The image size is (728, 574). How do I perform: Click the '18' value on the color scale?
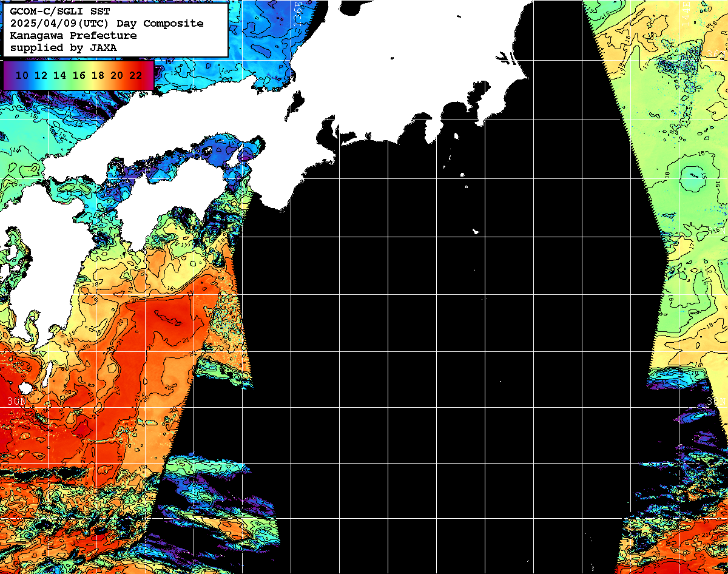(x=98, y=75)
